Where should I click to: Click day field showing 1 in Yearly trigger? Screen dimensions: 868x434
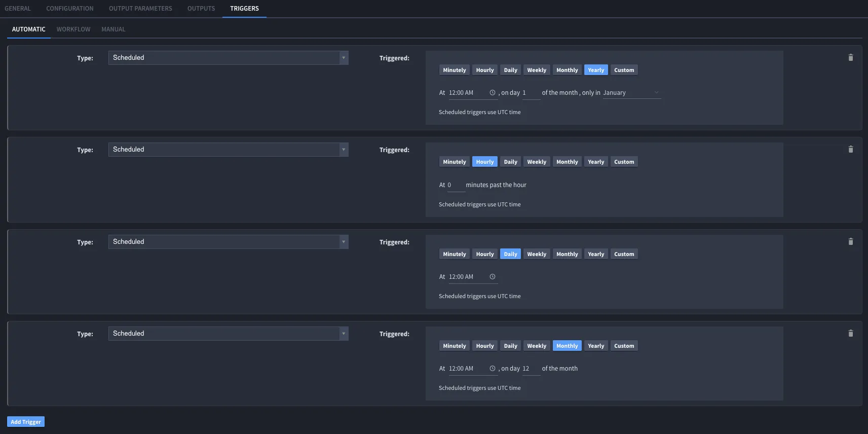[531, 93]
